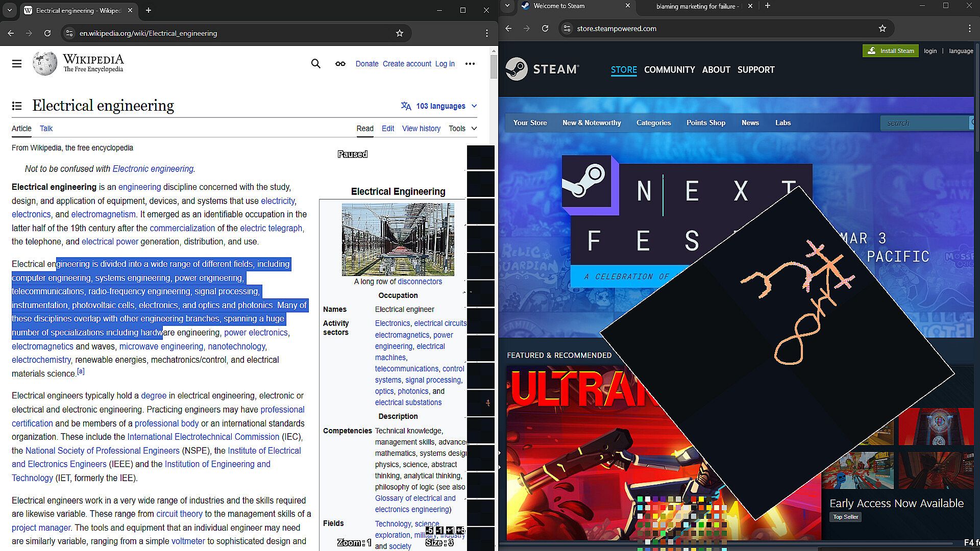Open Wikipedia personal tools ellipsis menu
The height and width of the screenshot is (551, 980).
click(470, 64)
